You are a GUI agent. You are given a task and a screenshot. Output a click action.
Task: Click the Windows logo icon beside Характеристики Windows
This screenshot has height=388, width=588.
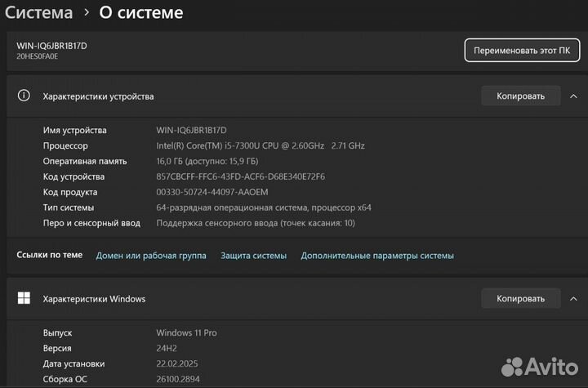tap(24, 298)
